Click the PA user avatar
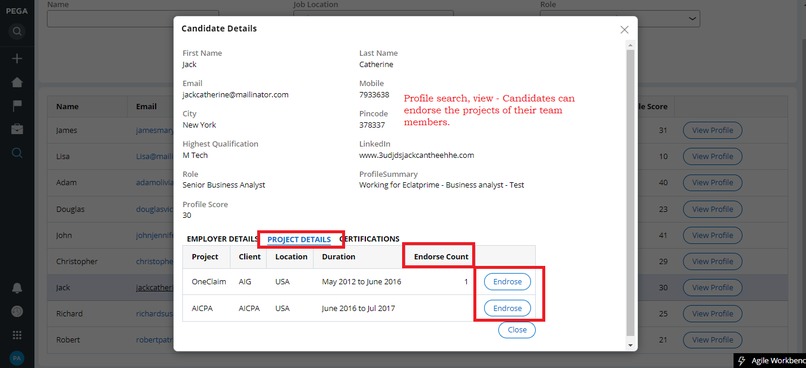 point(17,359)
